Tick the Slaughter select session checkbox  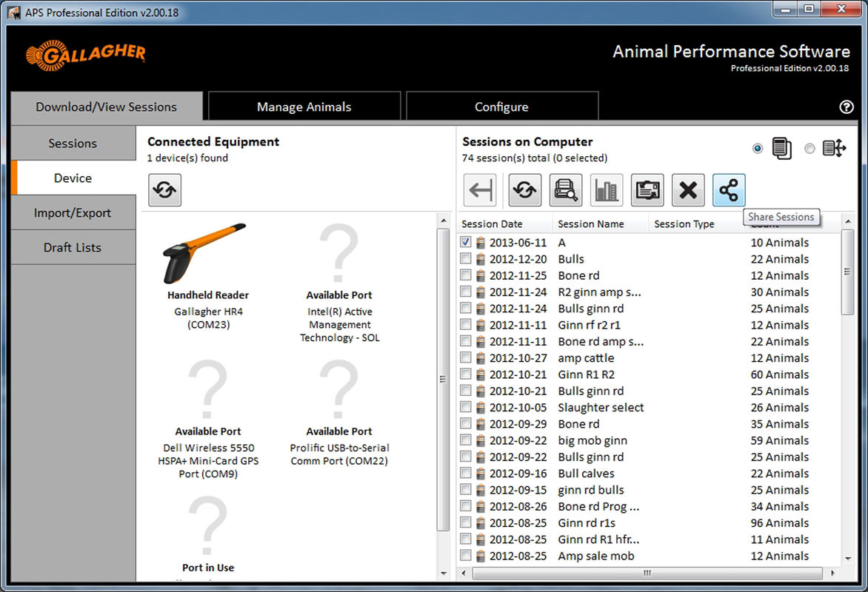[465, 408]
